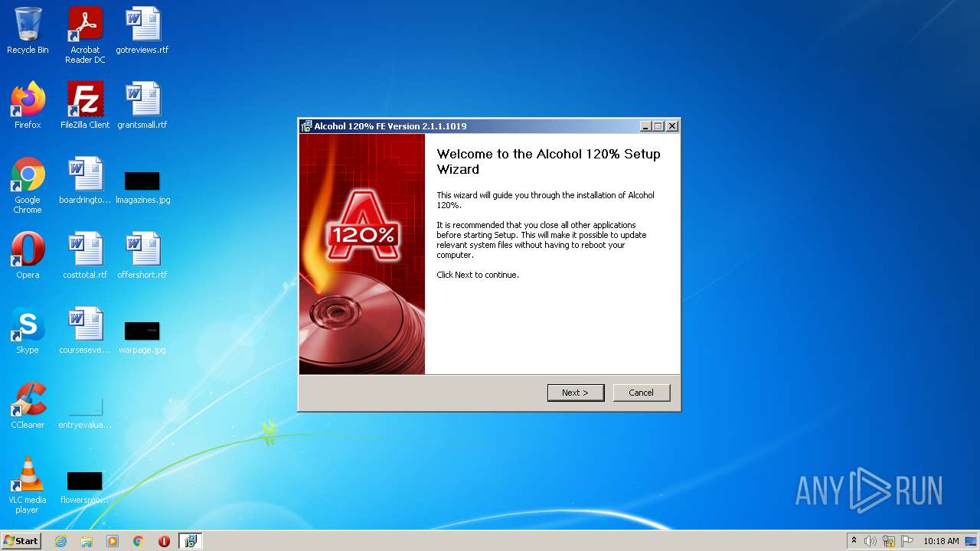Launch CCleaner desktop shortcut

pos(28,406)
